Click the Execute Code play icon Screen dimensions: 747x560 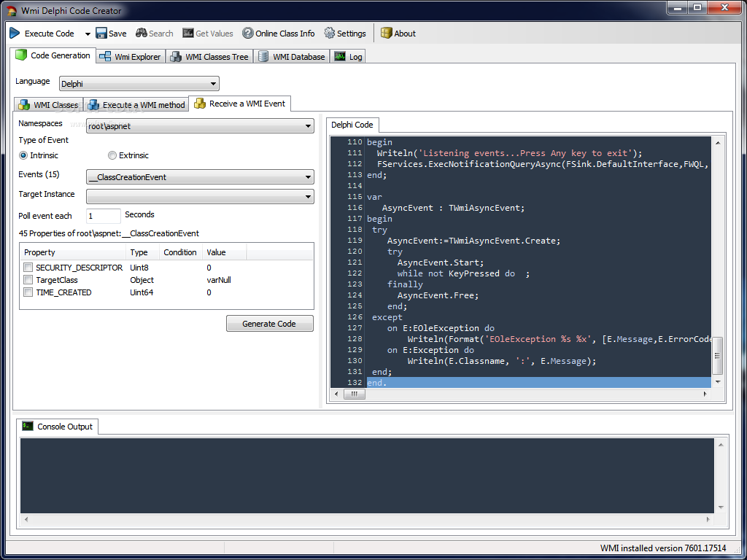pyautogui.click(x=15, y=34)
